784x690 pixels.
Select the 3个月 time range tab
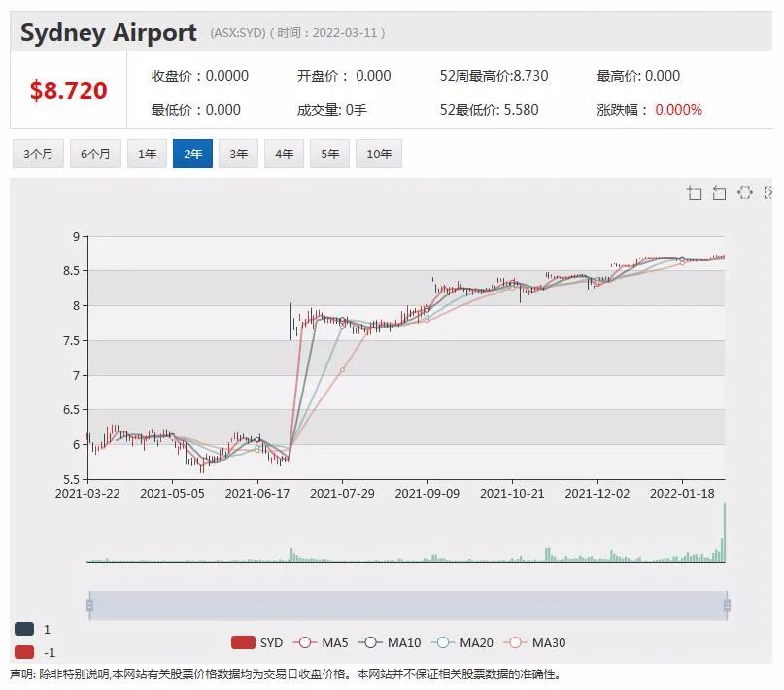click(38, 154)
